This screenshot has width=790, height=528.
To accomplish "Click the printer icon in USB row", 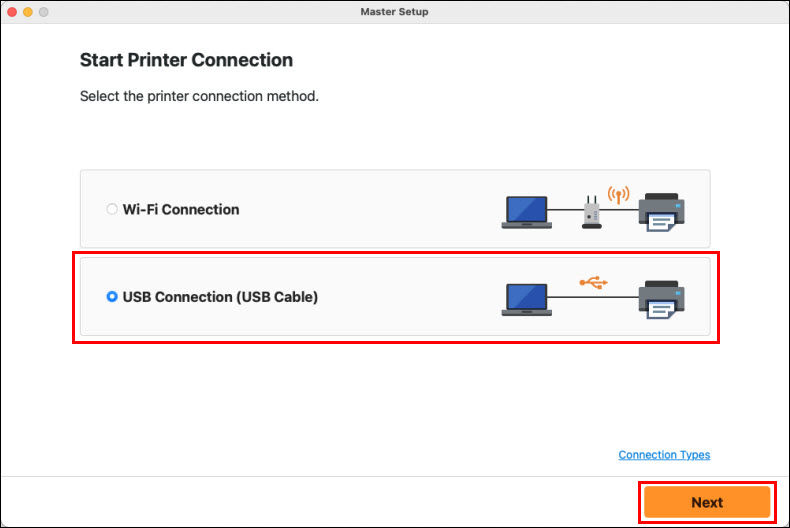I will click(662, 300).
